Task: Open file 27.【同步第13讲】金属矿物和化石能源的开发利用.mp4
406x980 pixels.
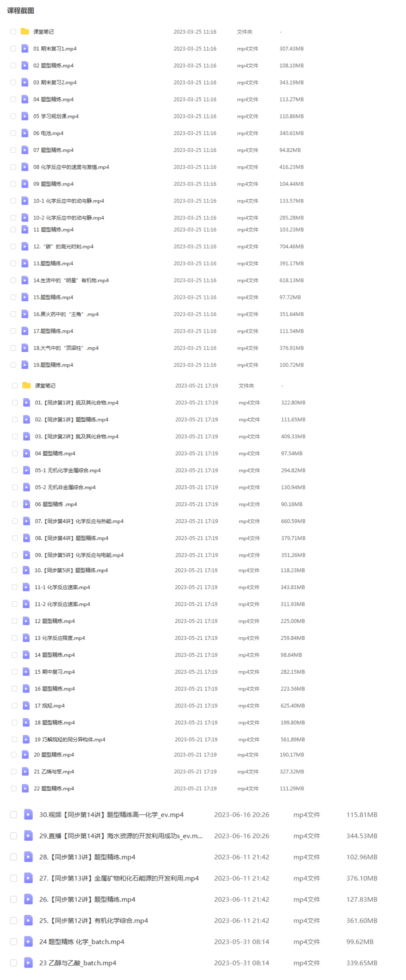Action: [x=119, y=878]
